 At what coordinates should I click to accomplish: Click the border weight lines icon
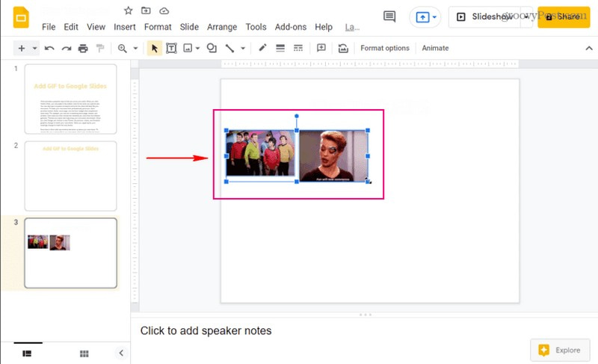pos(280,49)
